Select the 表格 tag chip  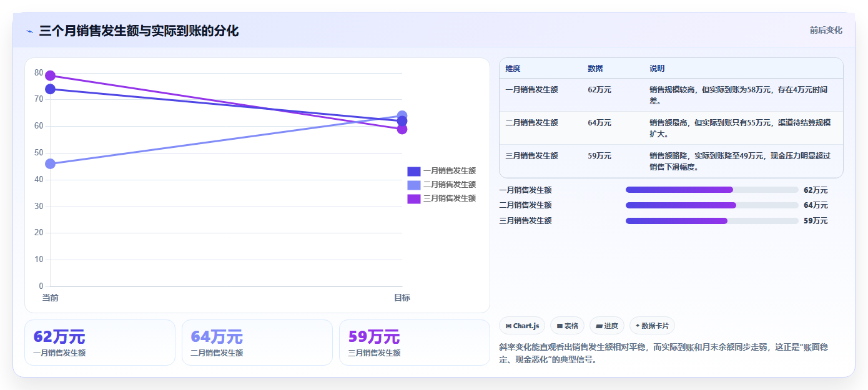(x=567, y=326)
